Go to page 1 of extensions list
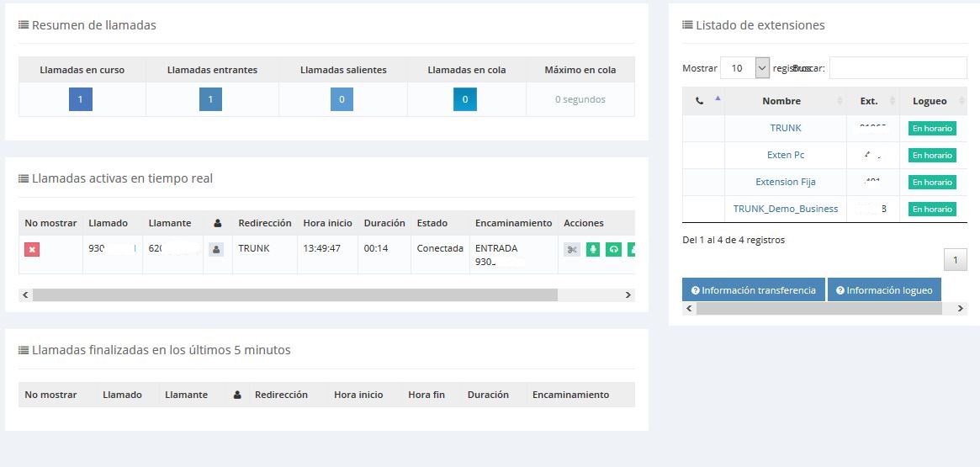 click(955, 260)
